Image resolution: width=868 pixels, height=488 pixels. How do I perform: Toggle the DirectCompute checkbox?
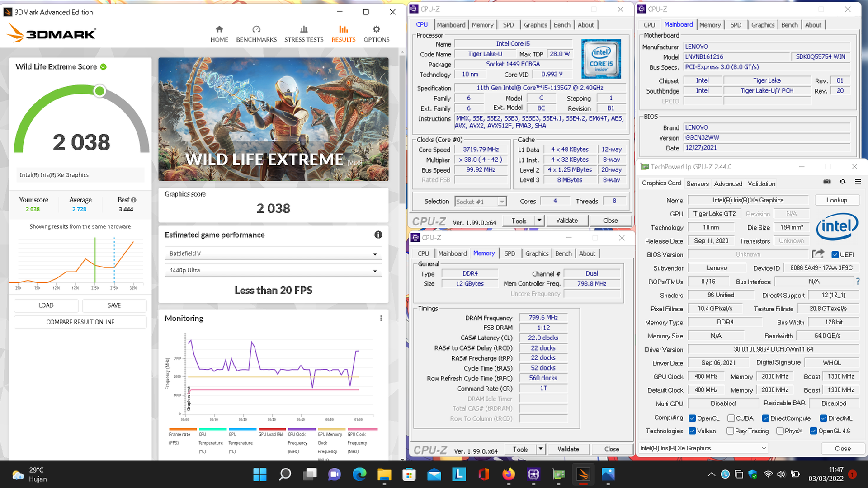tap(765, 418)
